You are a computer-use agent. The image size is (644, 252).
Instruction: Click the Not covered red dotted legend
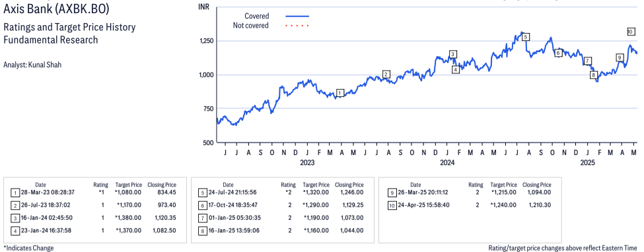pyautogui.click(x=297, y=26)
